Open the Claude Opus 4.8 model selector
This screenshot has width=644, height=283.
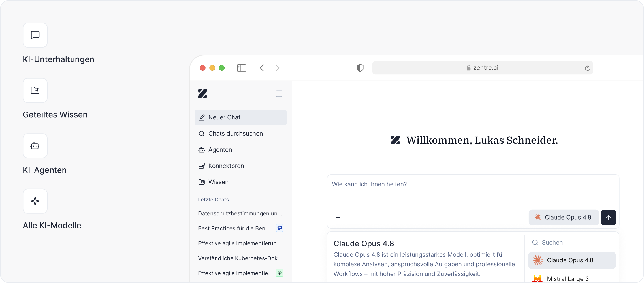coord(564,217)
